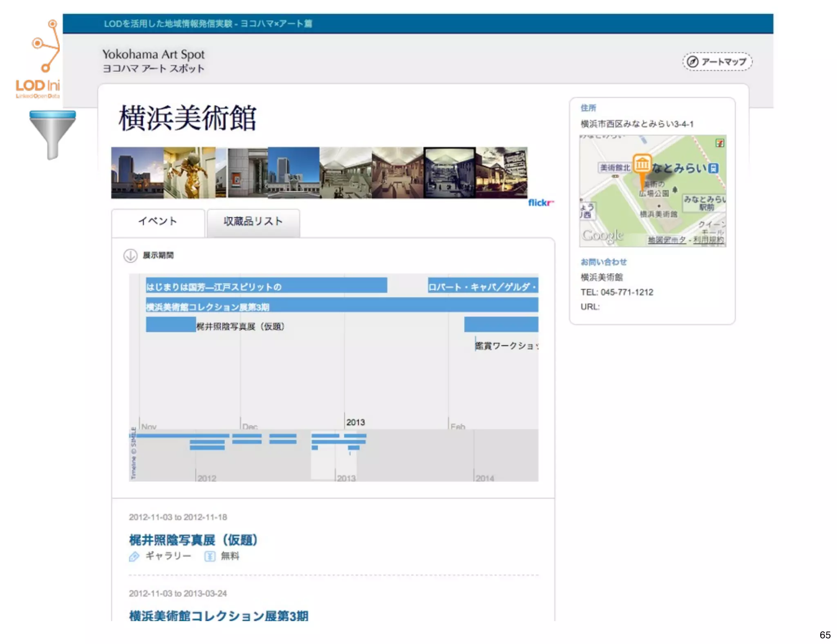Click the gallery tag icon beside ギャラリー

pos(134,556)
